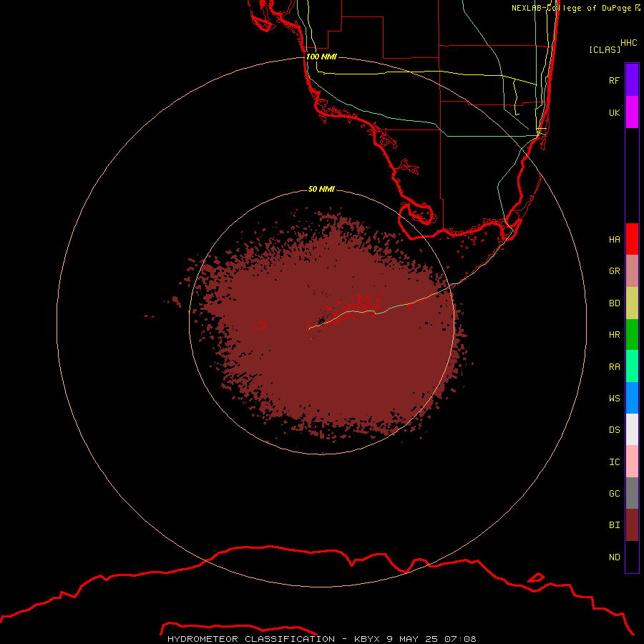Screen dimensions: 644x644
Task: Click the WS blue legend swatch
Action: pyautogui.click(x=632, y=398)
